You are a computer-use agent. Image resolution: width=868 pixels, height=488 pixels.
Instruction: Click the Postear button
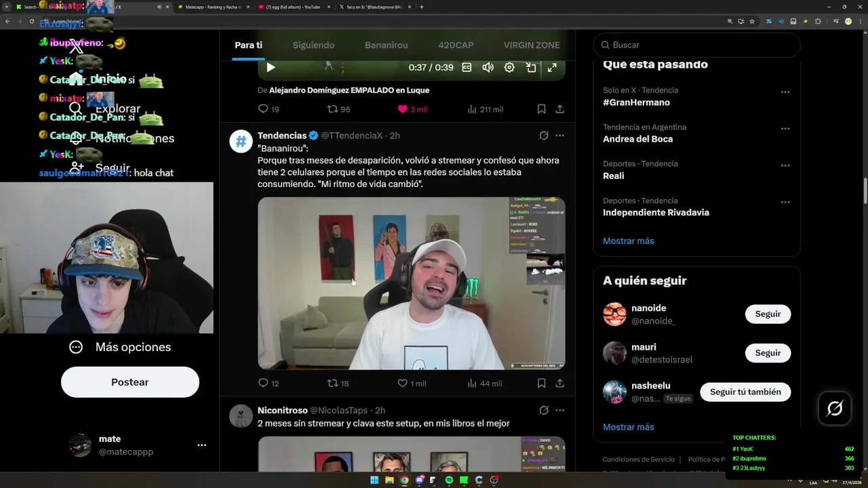[130, 382]
